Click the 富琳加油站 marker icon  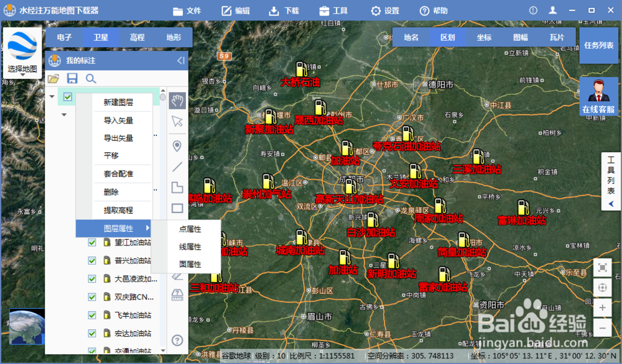click(523, 207)
